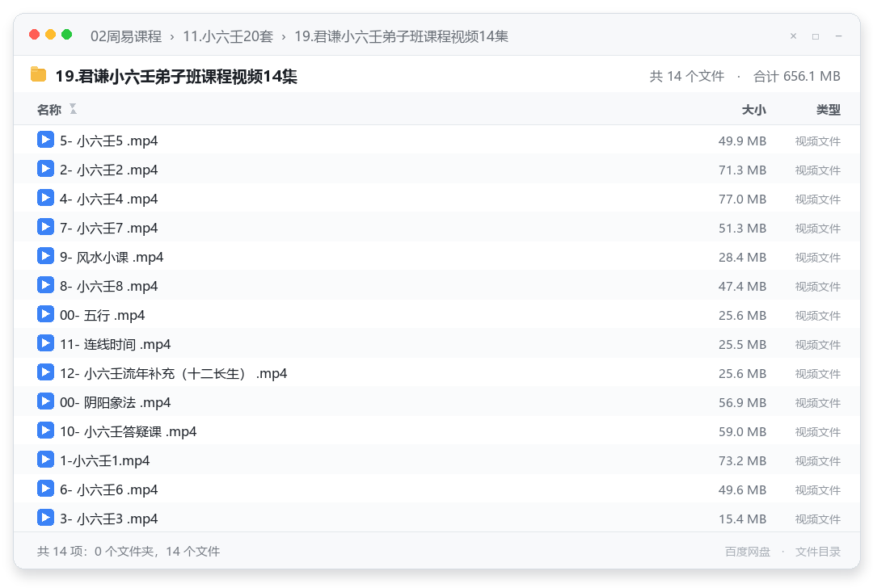
Task: Go to 11.小六壬20套 in breadcrumb
Action: tap(228, 36)
